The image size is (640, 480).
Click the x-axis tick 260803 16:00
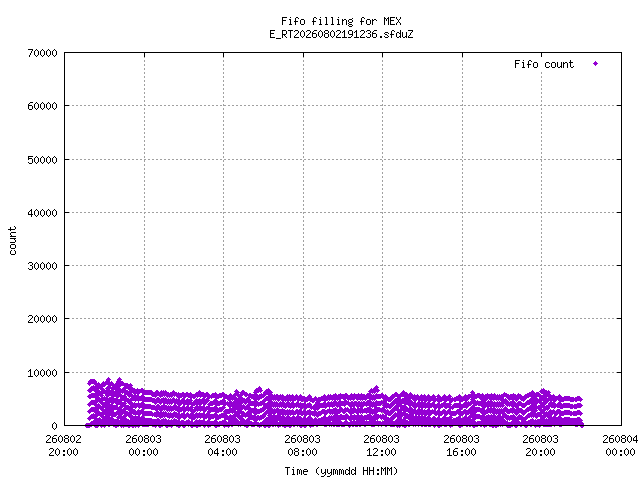coord(462,446)
